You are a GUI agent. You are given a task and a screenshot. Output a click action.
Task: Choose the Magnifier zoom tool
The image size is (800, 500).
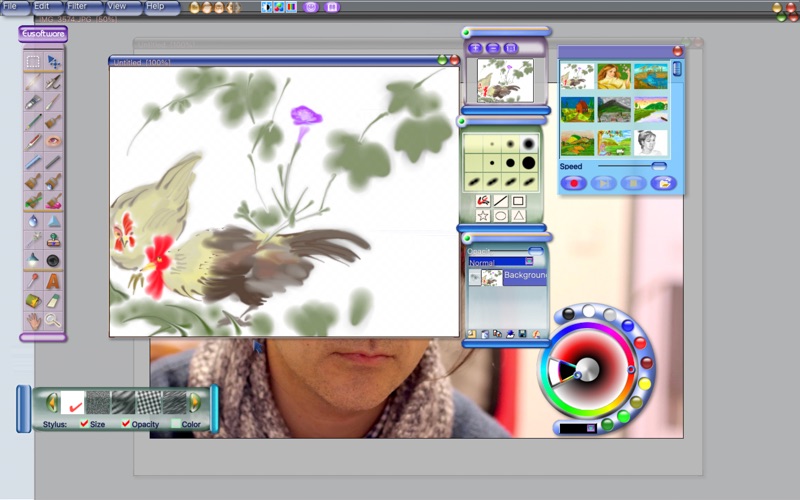click(53, 320)
